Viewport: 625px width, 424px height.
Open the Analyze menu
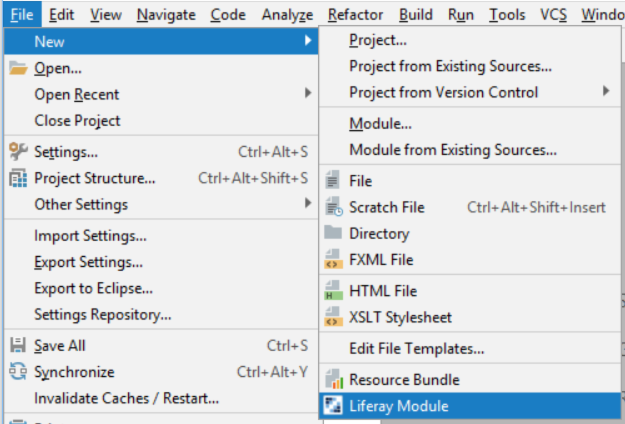tap(287, 15)
